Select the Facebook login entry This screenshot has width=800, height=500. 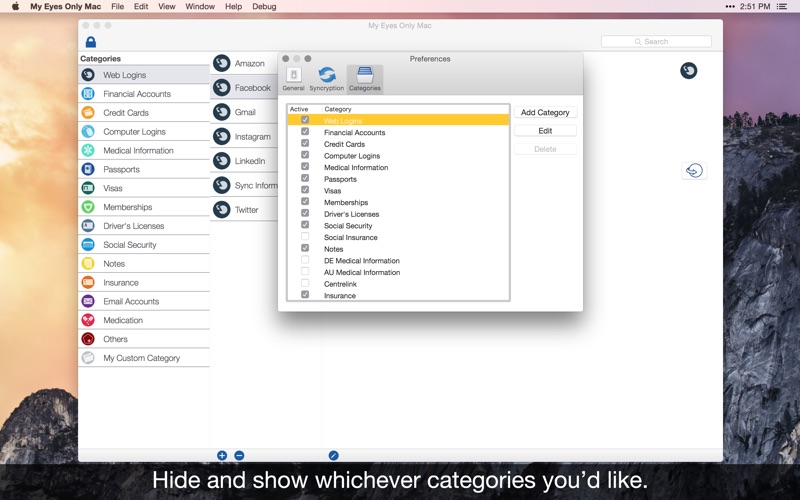click(x=244, y=88)
